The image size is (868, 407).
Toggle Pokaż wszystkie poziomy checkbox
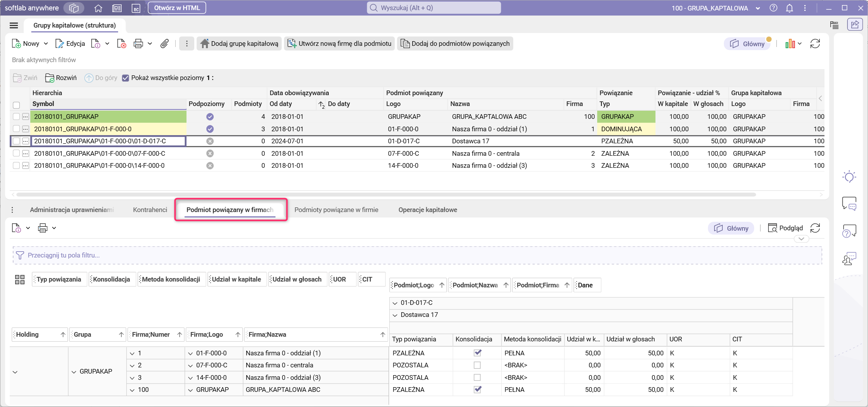point(125,78)
